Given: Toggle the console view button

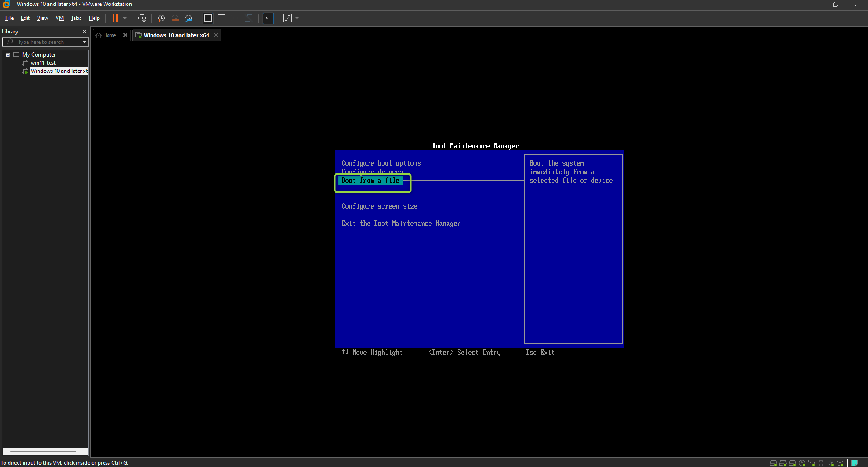Looking at the screenshot, I should click(x=268, y=18).
